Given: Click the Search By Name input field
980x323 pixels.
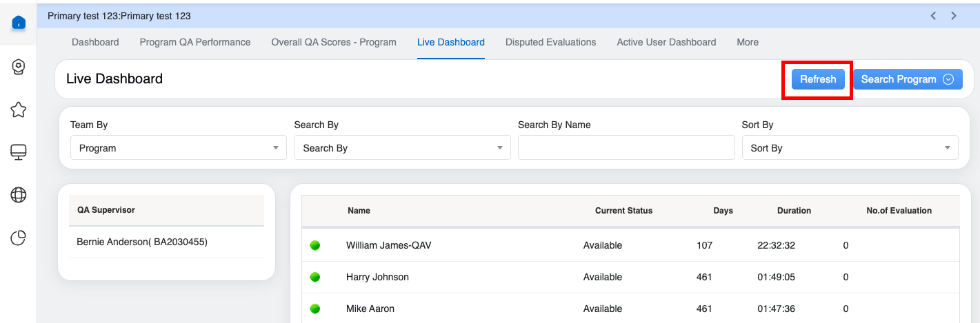Looking at the screenshot, I should pyautogui.click(x=626, y=148).
